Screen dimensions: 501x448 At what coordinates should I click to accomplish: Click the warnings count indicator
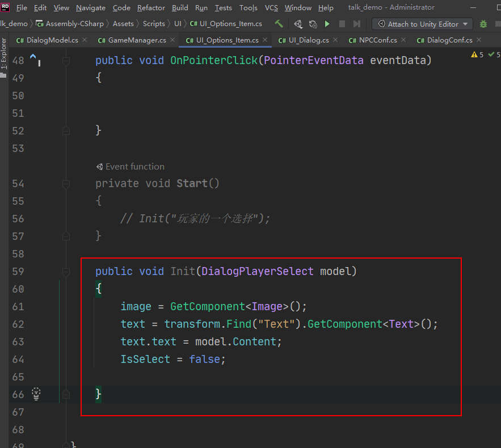[x=477, y=54]
